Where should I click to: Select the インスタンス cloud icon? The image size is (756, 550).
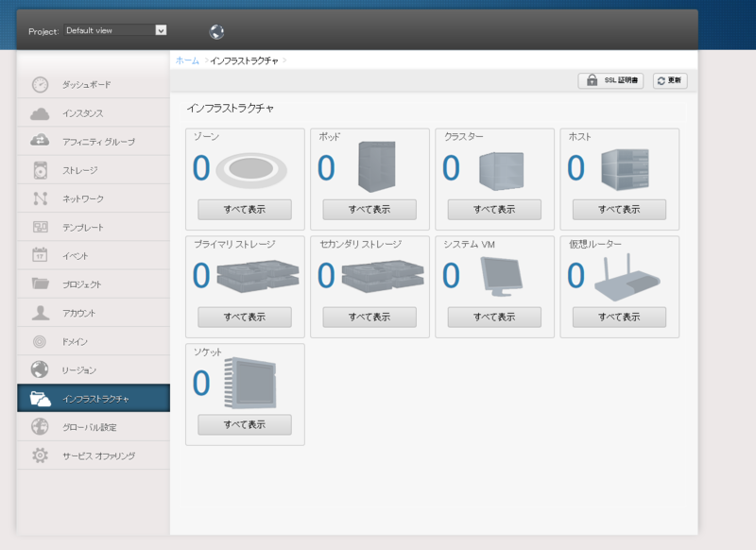pyautogui.click(x=38, y=113)
